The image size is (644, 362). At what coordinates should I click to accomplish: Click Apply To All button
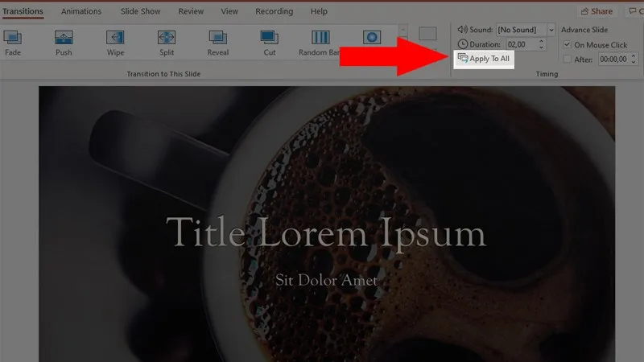point(484,59)
